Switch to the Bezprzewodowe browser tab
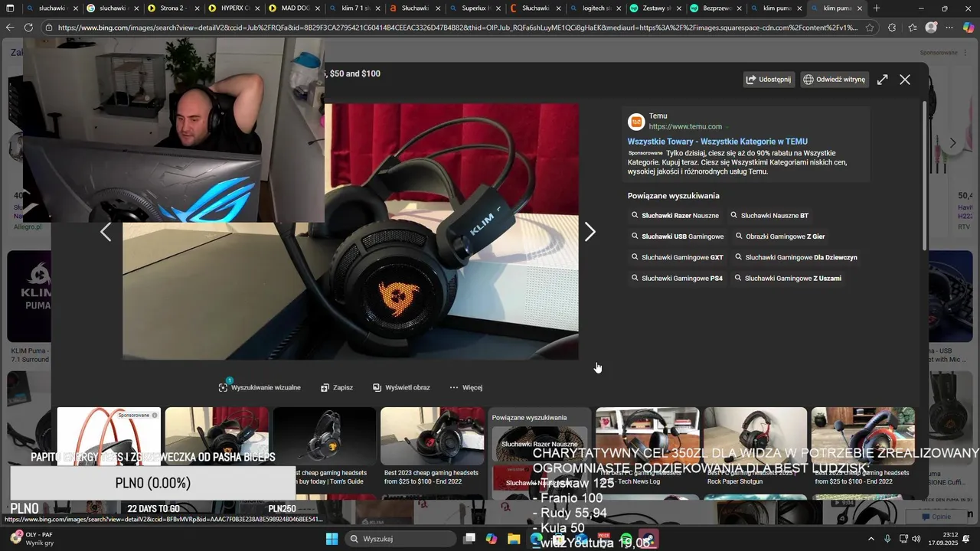 click(x=716, y=8)
